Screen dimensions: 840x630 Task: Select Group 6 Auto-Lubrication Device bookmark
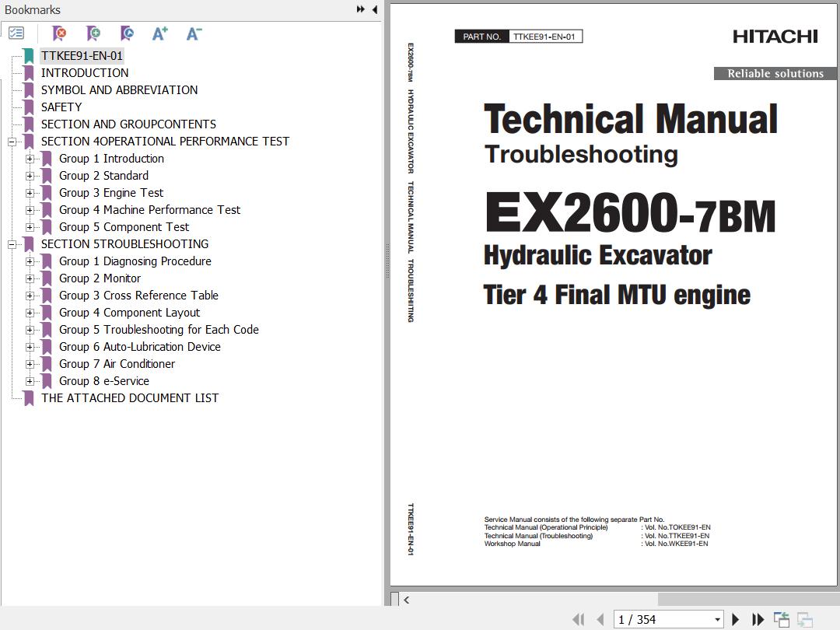tap(140, 347)
